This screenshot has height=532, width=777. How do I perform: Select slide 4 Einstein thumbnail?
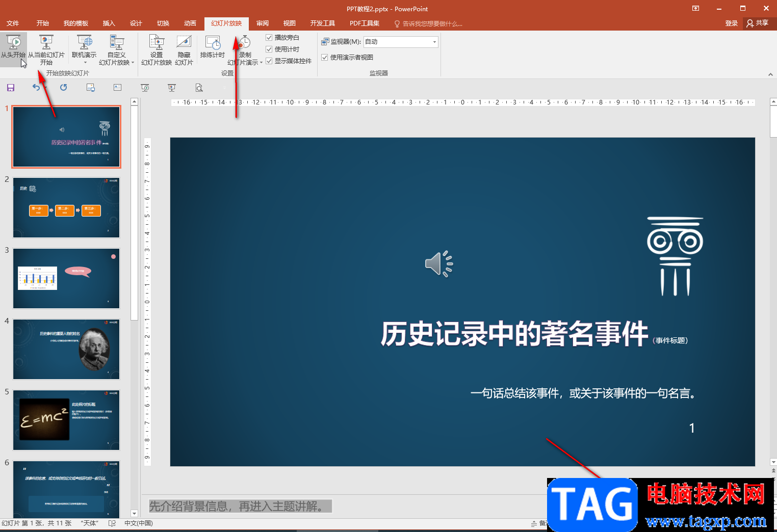coord(66,349)
